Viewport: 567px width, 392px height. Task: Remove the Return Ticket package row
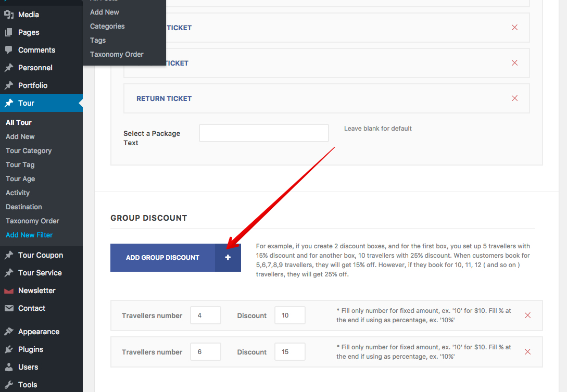514,98
